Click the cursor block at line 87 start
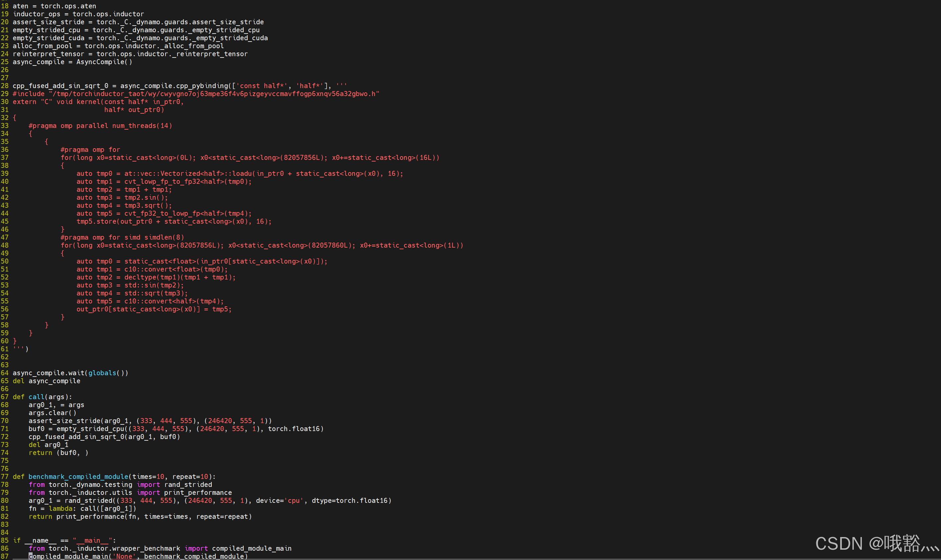The image size is (941, 560). click(31, 556)
